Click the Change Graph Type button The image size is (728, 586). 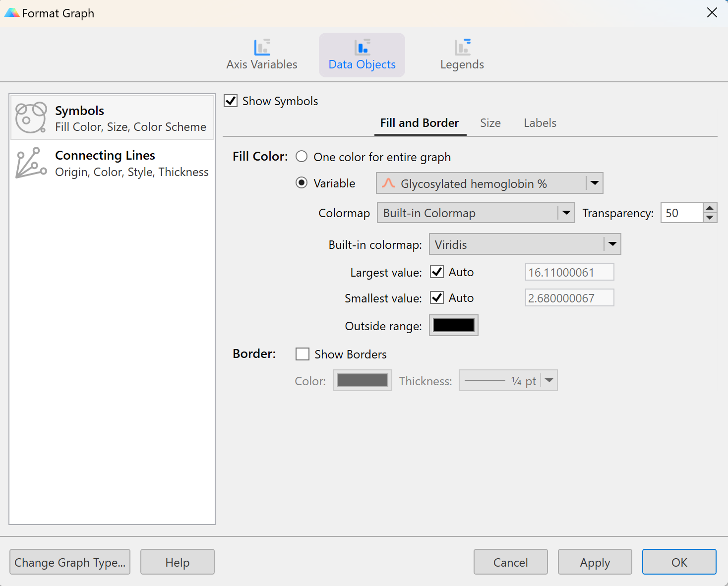point(70,562)
